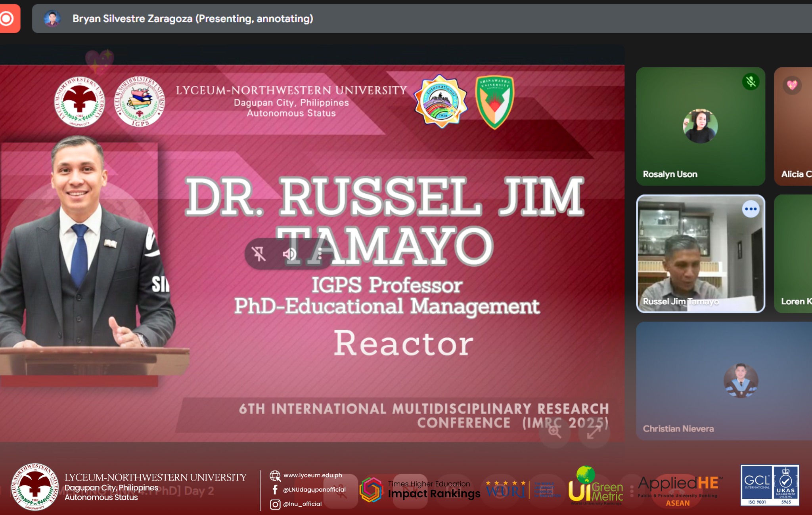Click the muted mic icon on Rosalyn Uson's tile
The image size is (812, 515).
point(750,82)
